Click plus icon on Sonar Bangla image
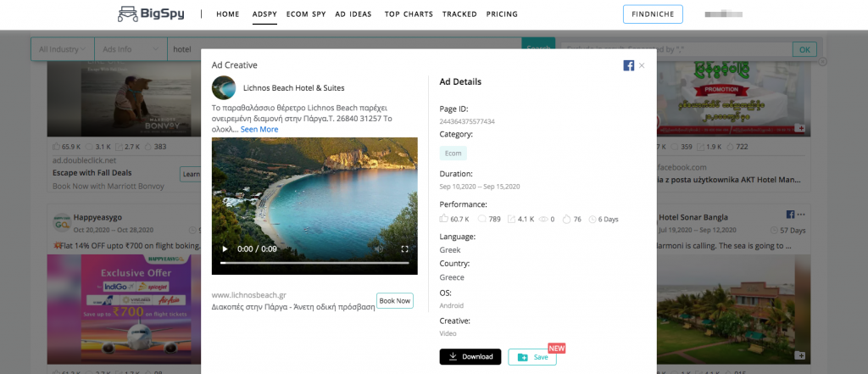 click(799, 355)
